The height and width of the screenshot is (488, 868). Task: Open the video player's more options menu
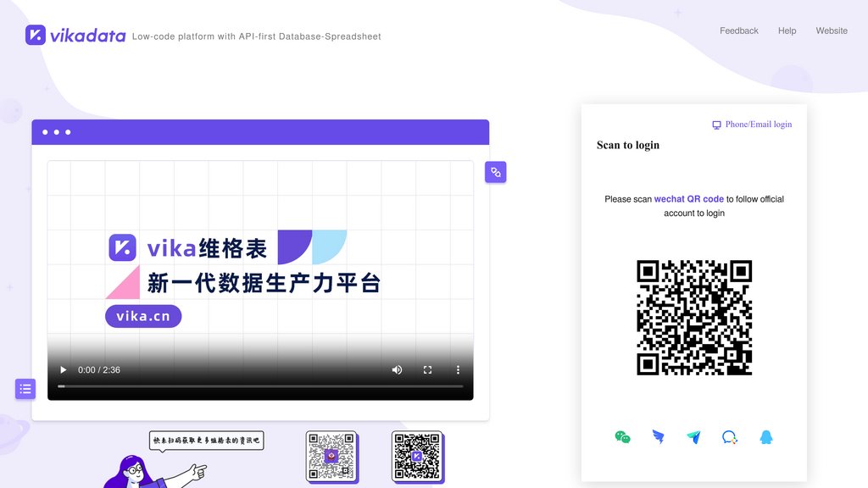458,369
